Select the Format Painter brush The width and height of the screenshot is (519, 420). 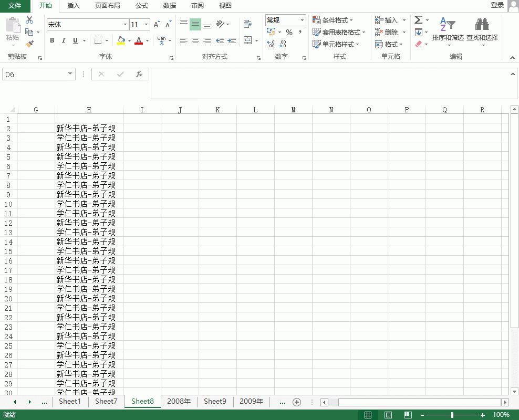[x=29, y=44]
